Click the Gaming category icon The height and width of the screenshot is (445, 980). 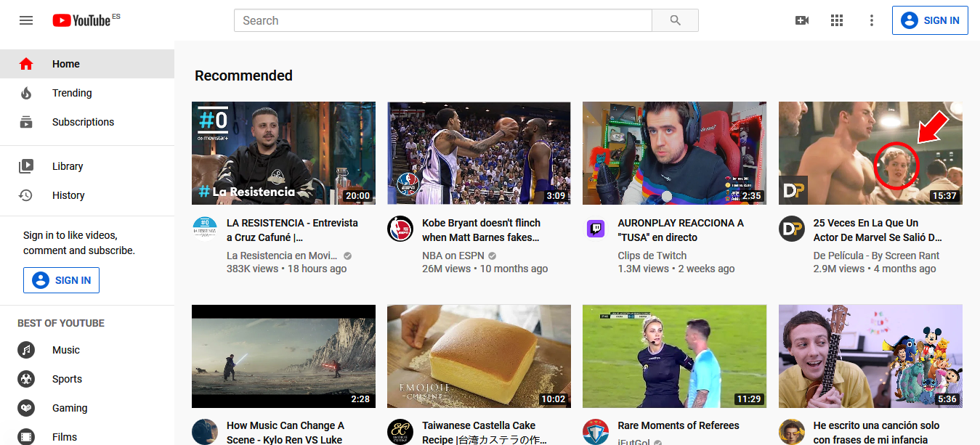(x=26, y=408)
